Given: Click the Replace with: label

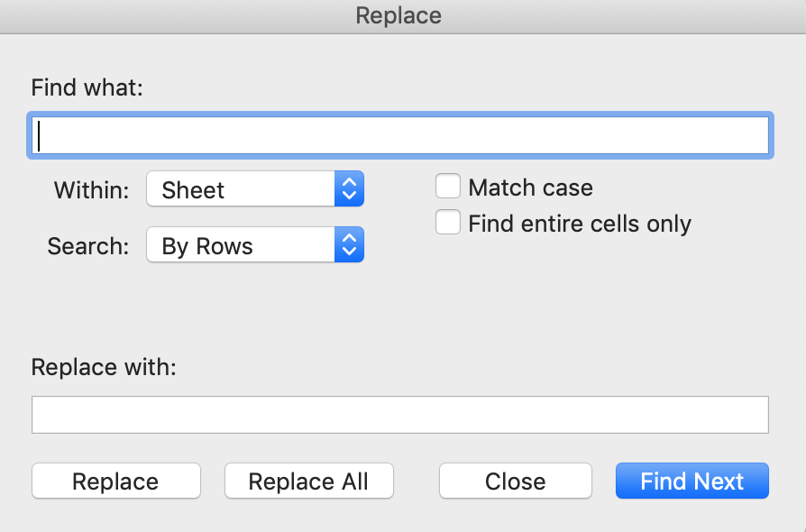Looking at the screenshot, I should (104, 368).
